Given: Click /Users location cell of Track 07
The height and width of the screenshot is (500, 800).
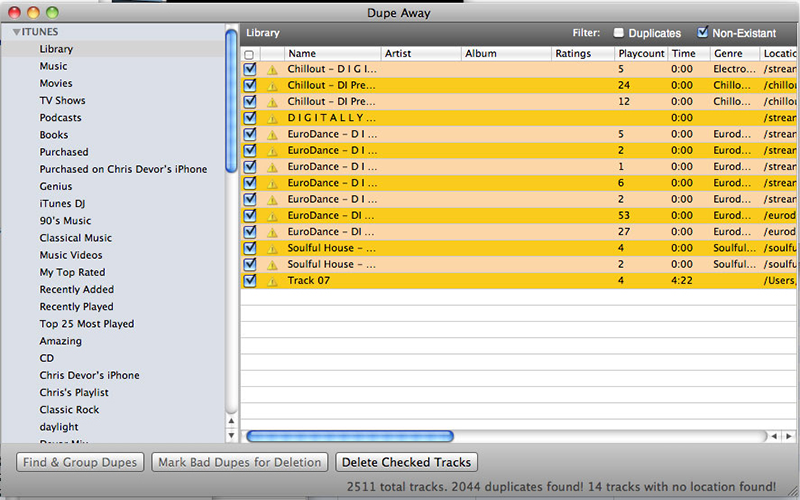Looking at the screenshot, I should 780,281.
